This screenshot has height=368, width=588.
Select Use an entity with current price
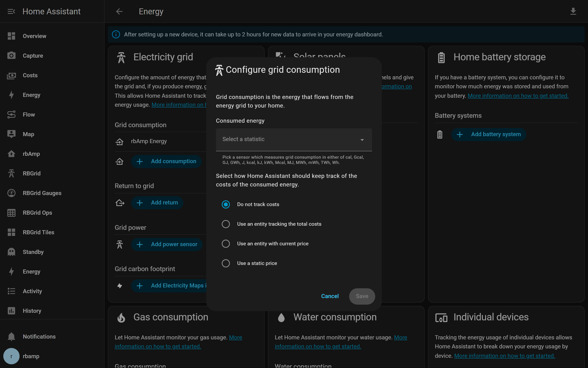(226, 243)
